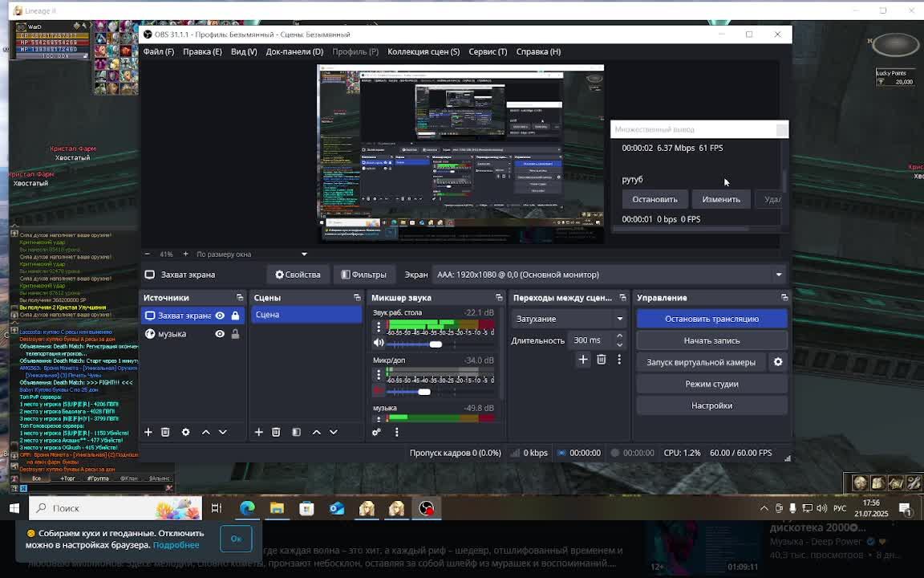Image resolution: width=924 pixels, height=578 pixels.
Task: Add a new scene with the plus icon
Action: [x=259, y=433]
